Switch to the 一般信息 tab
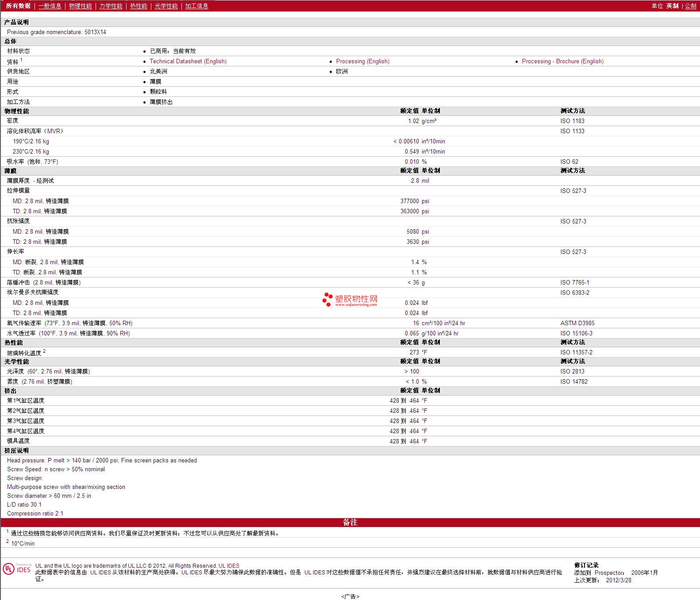Screen dimensions: 700x600 50,6
